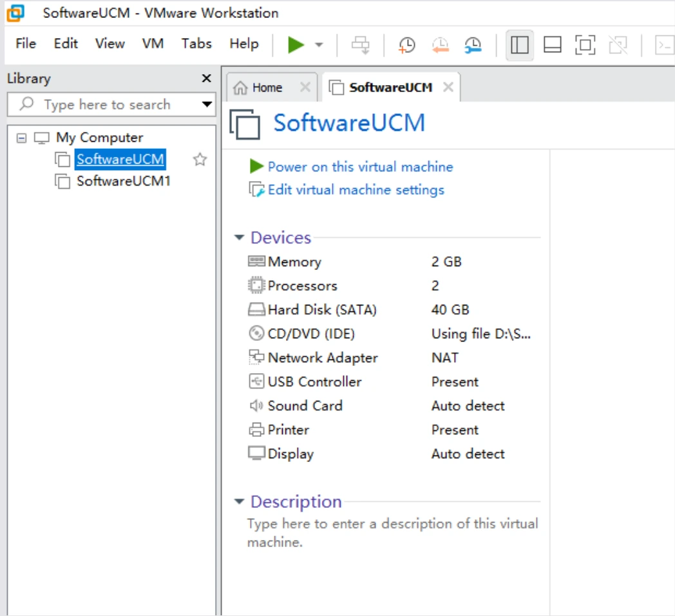
Task: Click the Display monitor icon
Action: pos(256,453)
